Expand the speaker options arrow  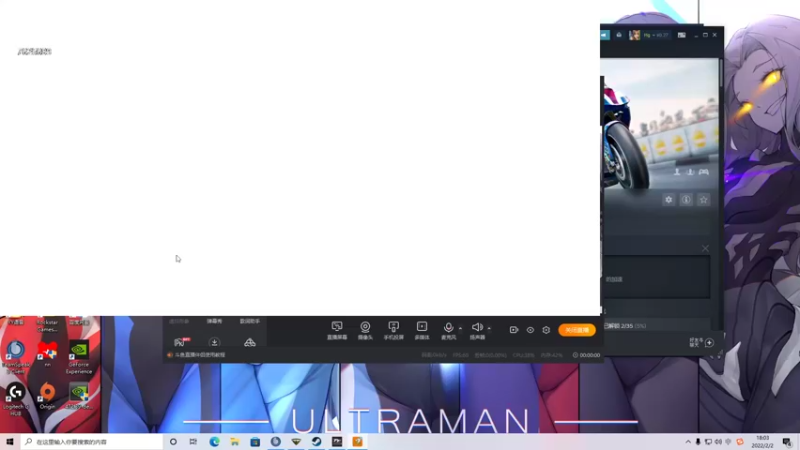pos(489,328)
